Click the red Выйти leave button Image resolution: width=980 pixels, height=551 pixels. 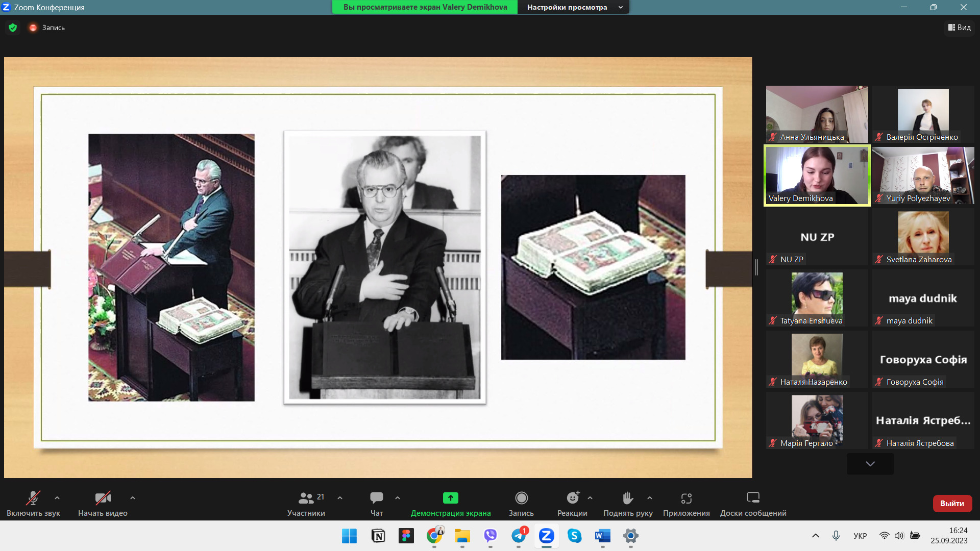(x=952, y=504)
